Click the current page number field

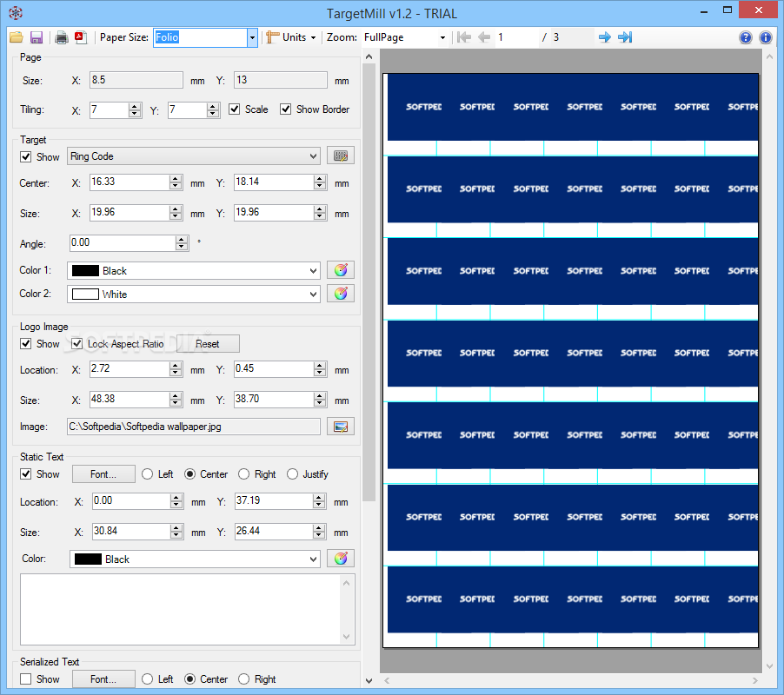[x=516, y=37]
